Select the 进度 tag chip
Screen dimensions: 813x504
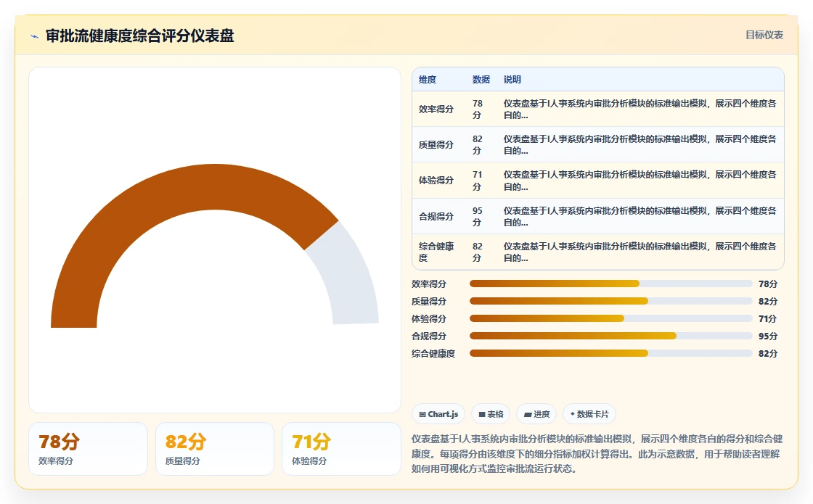536,414
